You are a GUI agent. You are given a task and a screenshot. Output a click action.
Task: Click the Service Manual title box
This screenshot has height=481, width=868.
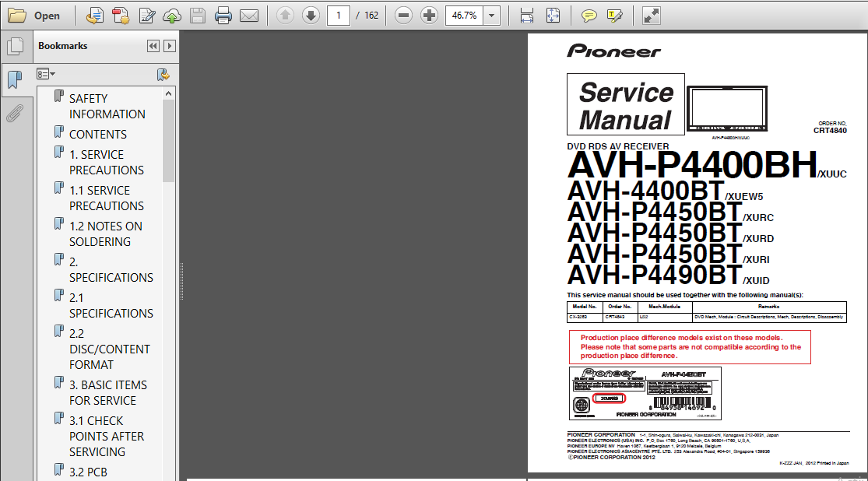coord(626,104)
